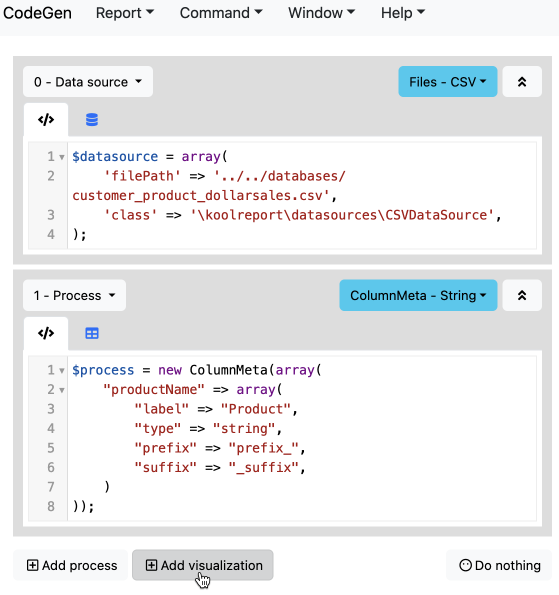Click '$datasource' in the first editor
The width and height of the screenshot is (559, 595).
115,156
